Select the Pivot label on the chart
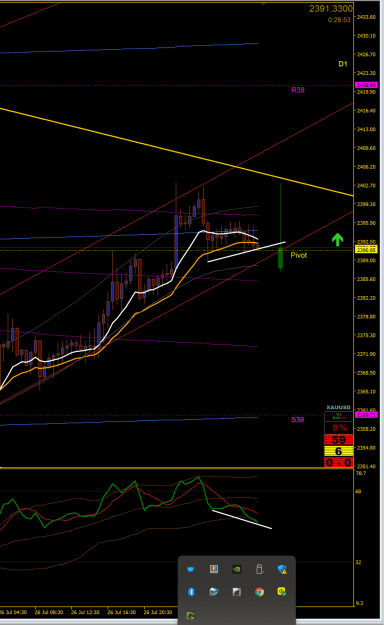384x625 pixels. tap(299, 255)
